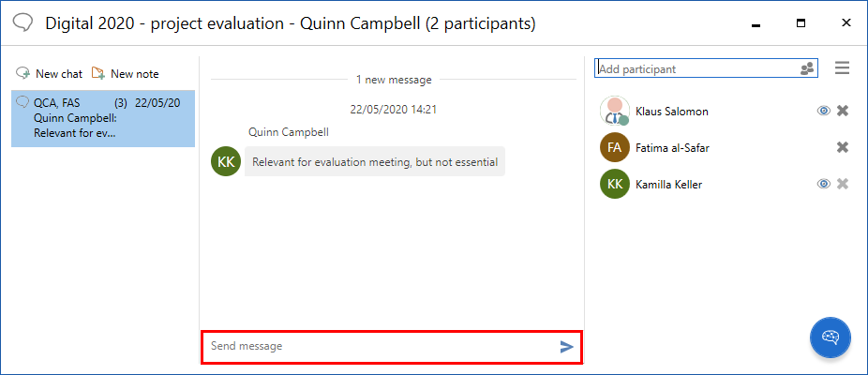Click the remove icon next to Kamilla Keller
Viewport: 868px width, 375px height.
pos(843,184)
